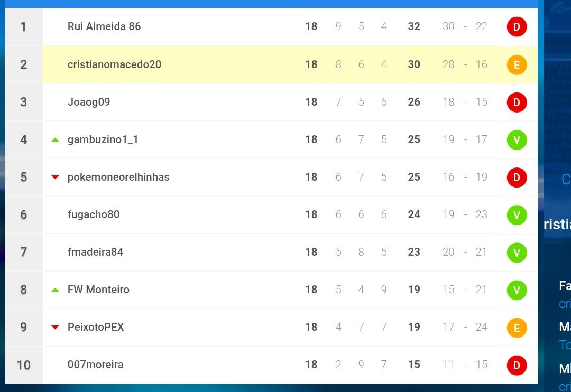This screenshot has width=571, height=392.
Task: Click the green V badge for fmadeira84
Action: [x=517, y=253]
